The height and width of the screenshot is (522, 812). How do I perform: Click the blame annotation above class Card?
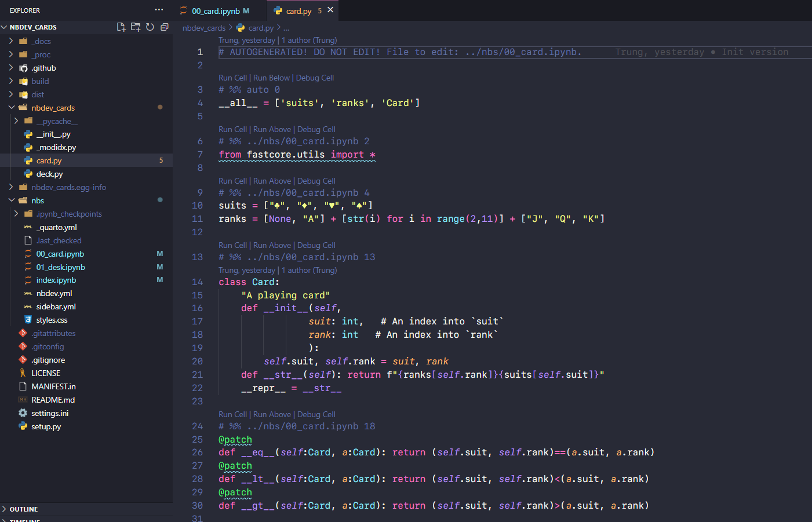[278, 270]
